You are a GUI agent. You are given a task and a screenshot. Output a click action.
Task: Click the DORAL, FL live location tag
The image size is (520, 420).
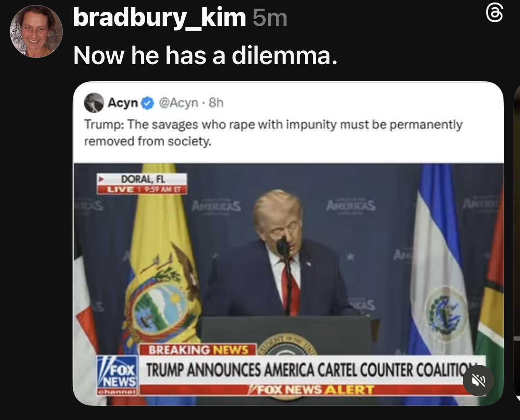pos(142,184)
